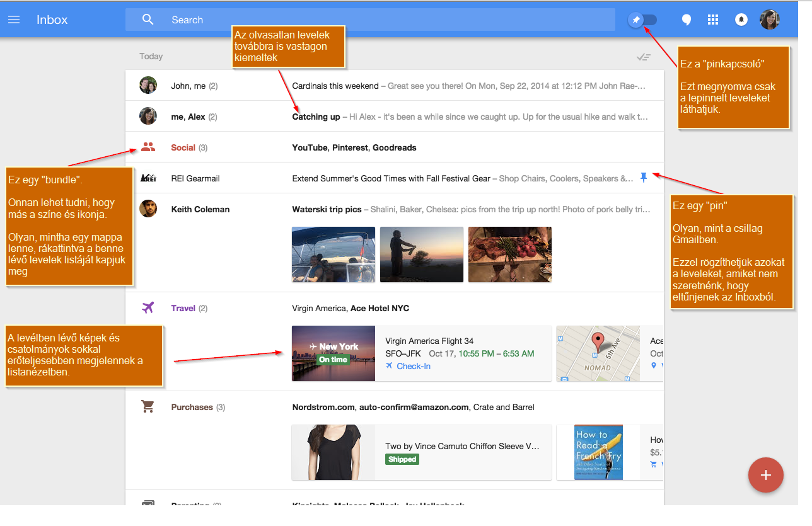Expand the Social bundle

tap(395, 147)
